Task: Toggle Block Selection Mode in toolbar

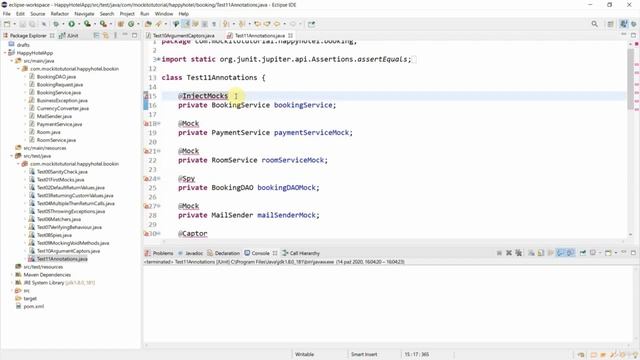Action: point(204,24)
